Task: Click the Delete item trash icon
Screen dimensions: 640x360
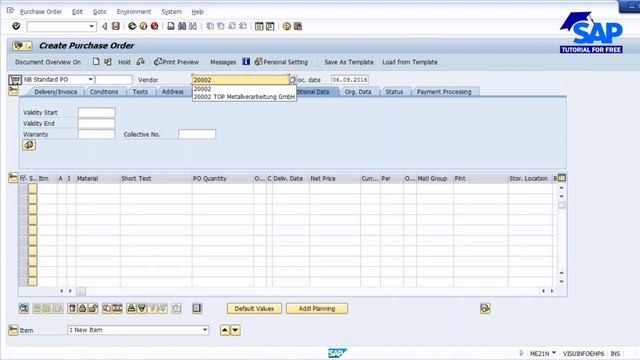Action: pos(72,309)
